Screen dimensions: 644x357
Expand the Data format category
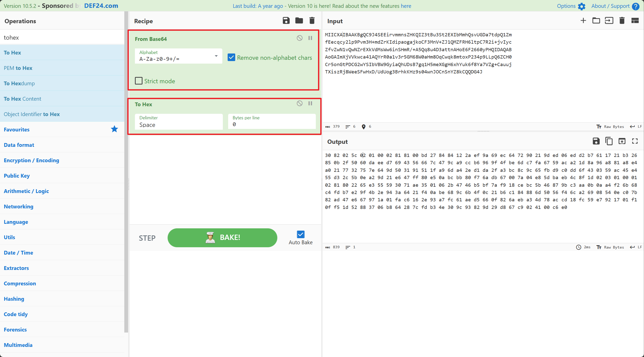click(19, 145)
